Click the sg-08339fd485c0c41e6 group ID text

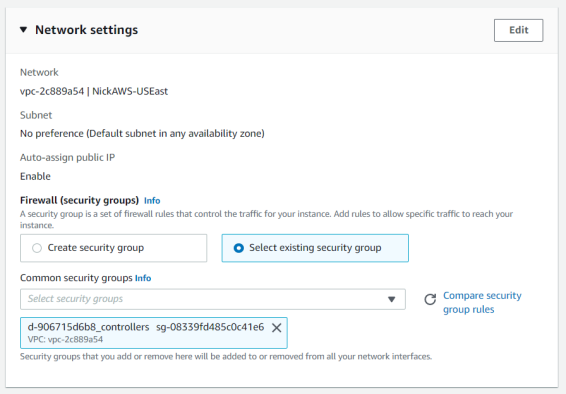pyautogui.click(x=210, y=327)
